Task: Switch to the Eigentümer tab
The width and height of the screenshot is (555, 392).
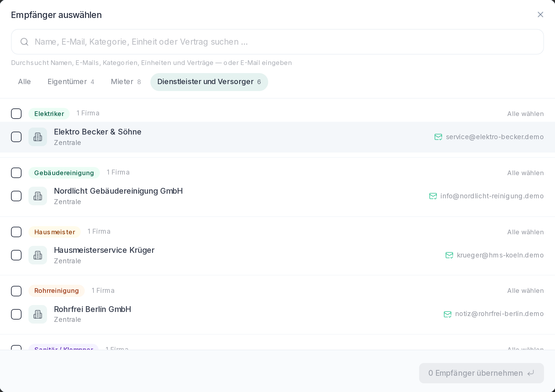Action: 71,82
